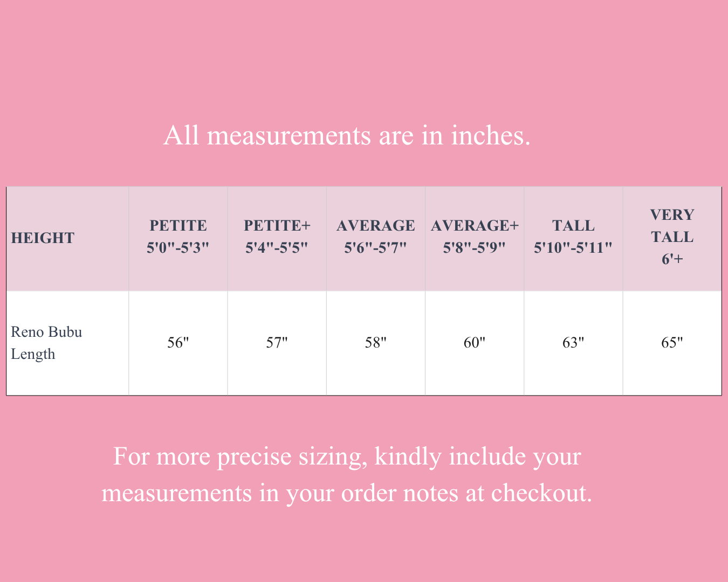Click the "For more precise sizing" line
Viewport: 728px width, 582px height.
(347, 457)
